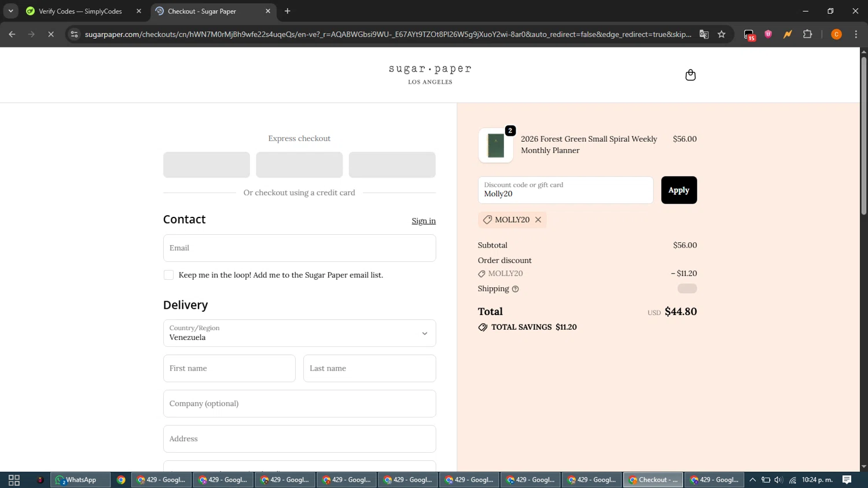Viewport: 868px width, 488px height.
Task: Open a new browser tab
Action: pyautogui.click(x=288, y=11)
